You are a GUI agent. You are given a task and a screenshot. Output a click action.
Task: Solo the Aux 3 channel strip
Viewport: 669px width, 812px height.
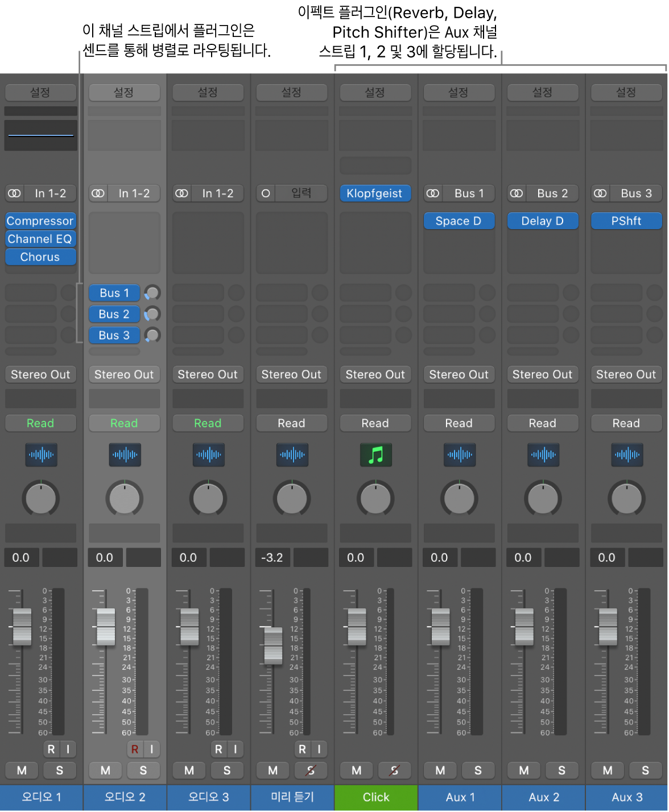click(645, 770)
